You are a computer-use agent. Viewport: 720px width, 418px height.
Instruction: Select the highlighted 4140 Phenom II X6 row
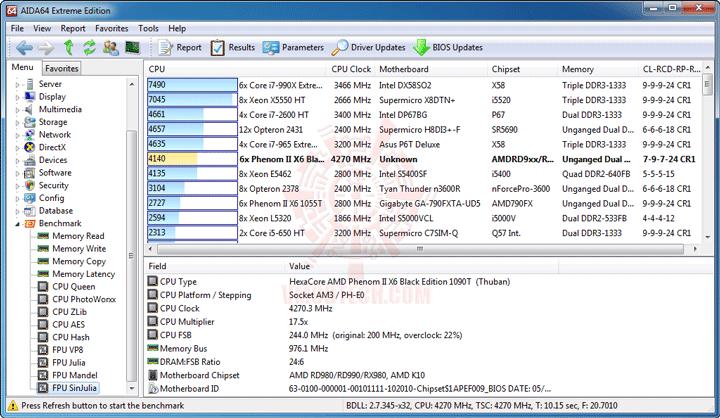(x=423, y=159)
